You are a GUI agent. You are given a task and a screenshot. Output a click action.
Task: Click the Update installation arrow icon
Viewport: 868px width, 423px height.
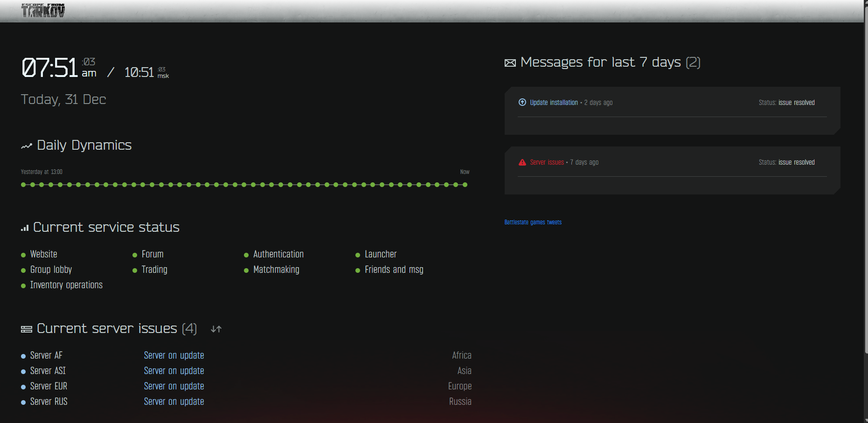coord(522,103)
